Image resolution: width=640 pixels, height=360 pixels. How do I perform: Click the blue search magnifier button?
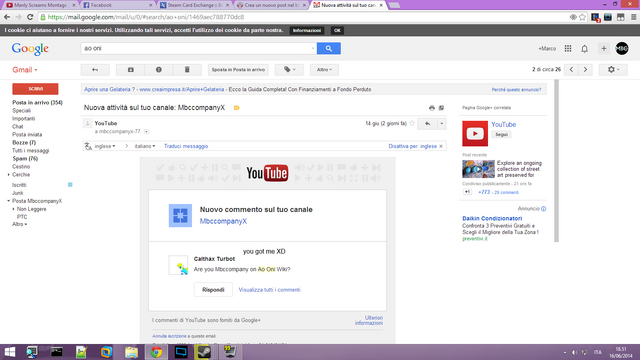point(329,48)
